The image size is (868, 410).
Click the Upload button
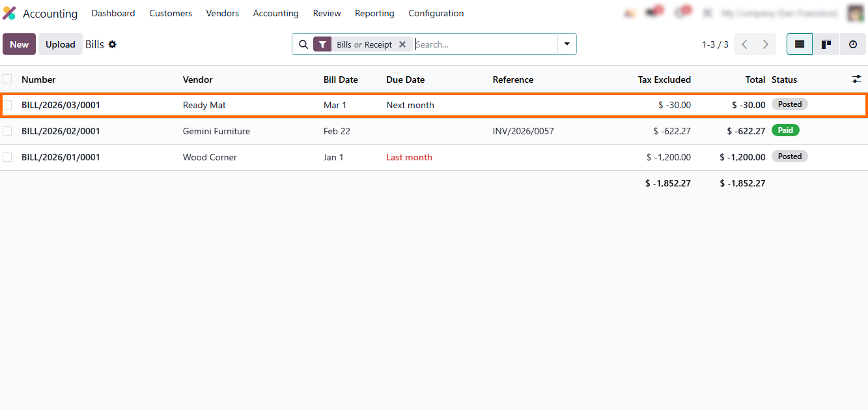pos(61,44)
